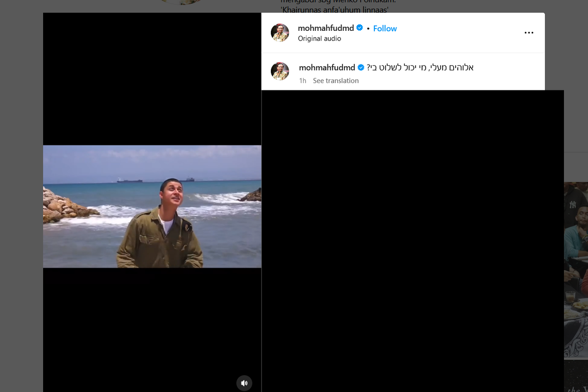Open mohmahfudmd username in the post header

point(326,28)
